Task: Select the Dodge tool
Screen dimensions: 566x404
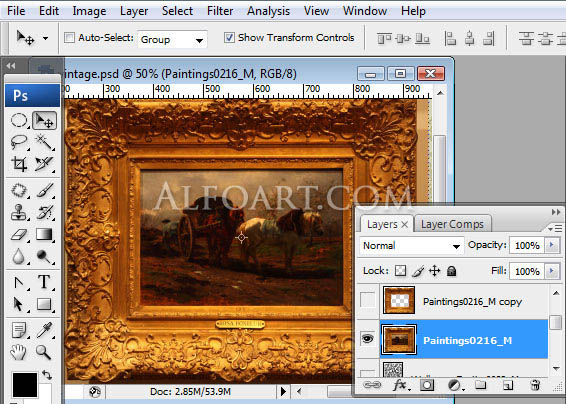Action: (x=44, y=257)
